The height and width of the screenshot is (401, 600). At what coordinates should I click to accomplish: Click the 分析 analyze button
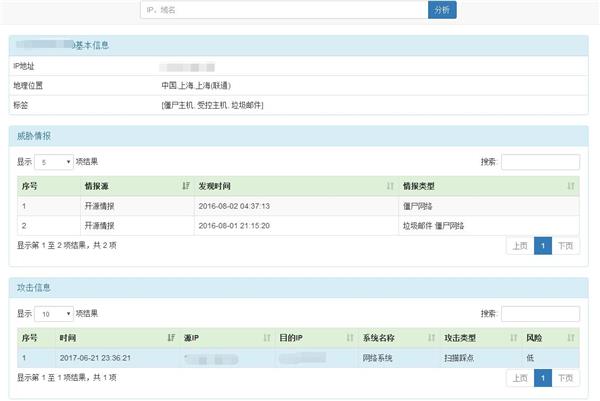[x=442, y=9]
